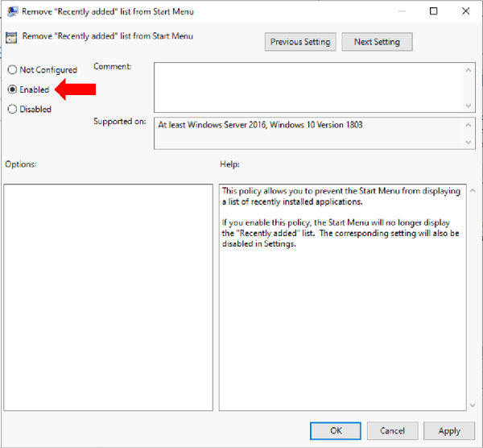Choose the Enabled radio button
The image size is (483, 448).
click(x=13, y=89)
